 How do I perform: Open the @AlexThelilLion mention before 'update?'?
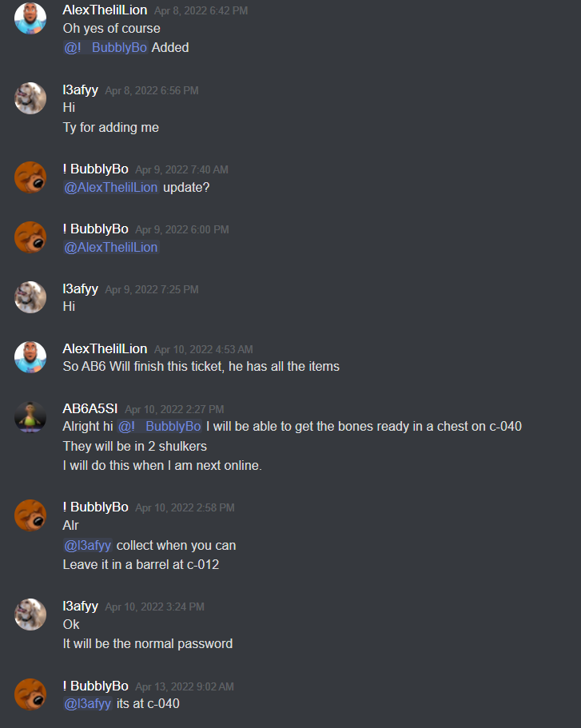(x=111, y=188)
